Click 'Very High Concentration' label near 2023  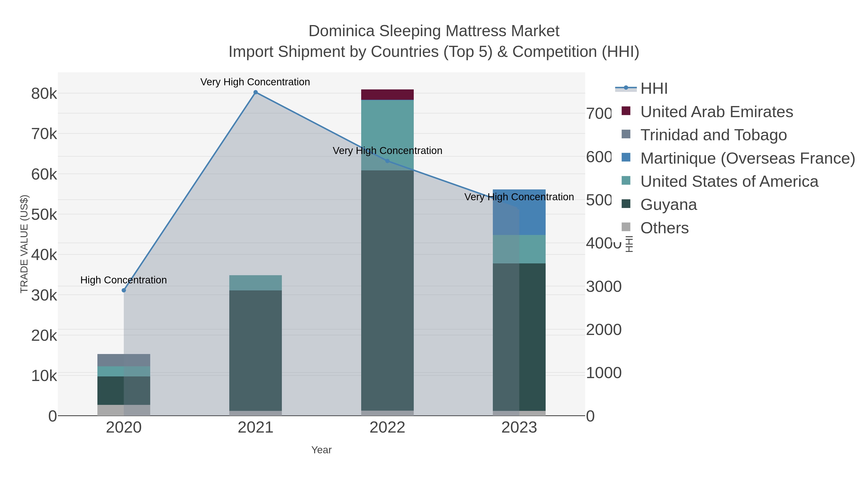pyautogui.click(x=519, y=197)
